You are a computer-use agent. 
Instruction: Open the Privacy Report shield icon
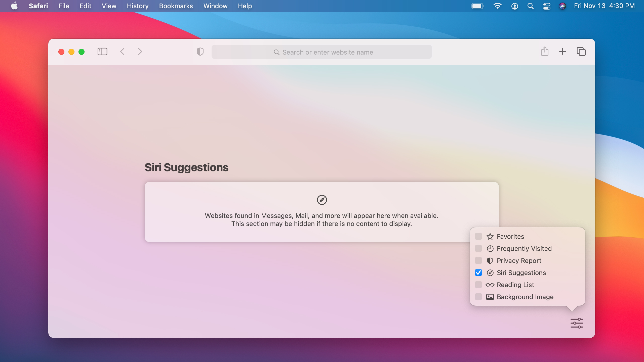point(200,52)
